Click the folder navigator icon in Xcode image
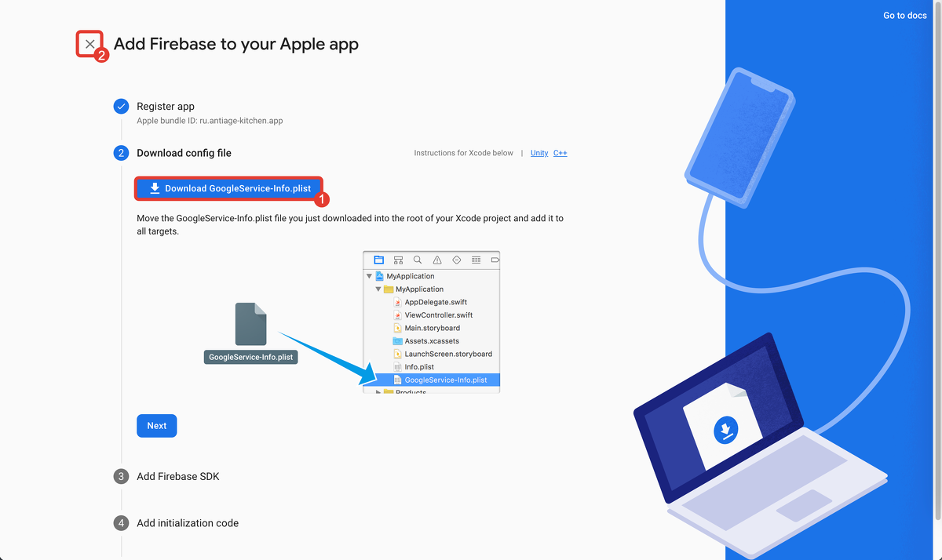The height and width of the screenshot is (560, 942). point(379,260)
